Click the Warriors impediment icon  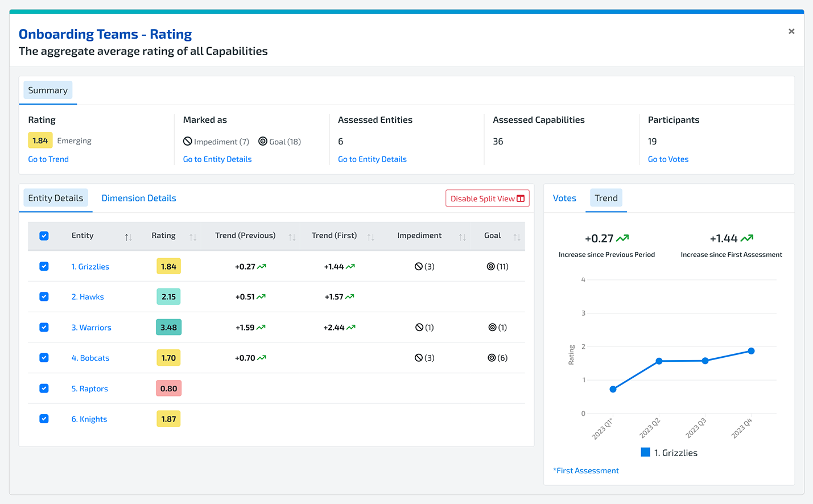tap(419, 327)
